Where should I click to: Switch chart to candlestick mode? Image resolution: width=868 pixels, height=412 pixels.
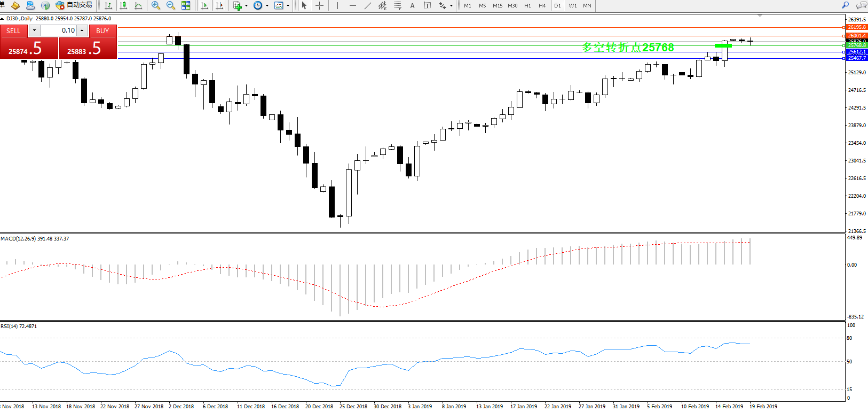(123, 5)
